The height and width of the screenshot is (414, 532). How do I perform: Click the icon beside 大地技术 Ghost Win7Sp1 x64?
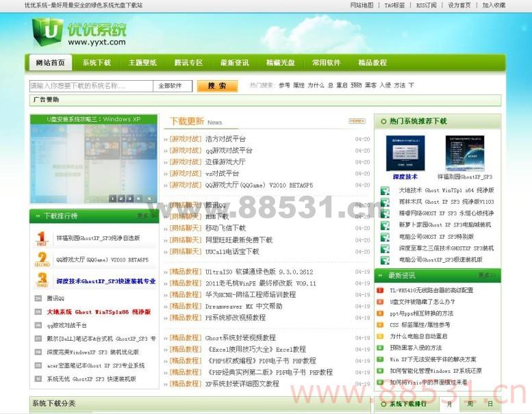[385, 190]
